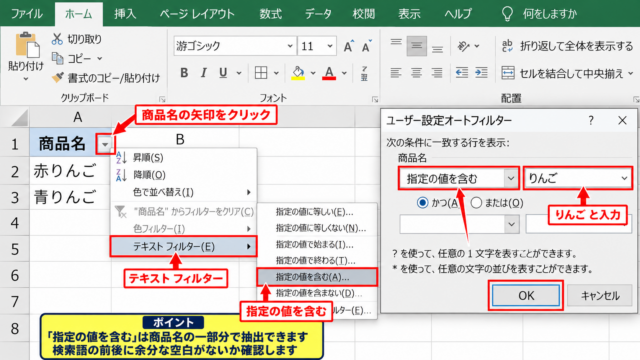Switch to the ページ レイアウト tab

pyautogui.click(x=197, y=14)
